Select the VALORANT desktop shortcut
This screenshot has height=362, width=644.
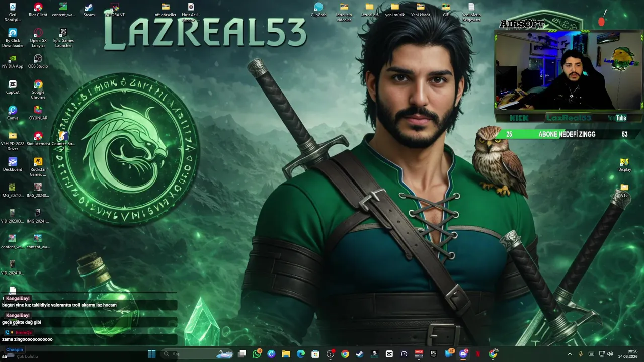coord(114,10)
